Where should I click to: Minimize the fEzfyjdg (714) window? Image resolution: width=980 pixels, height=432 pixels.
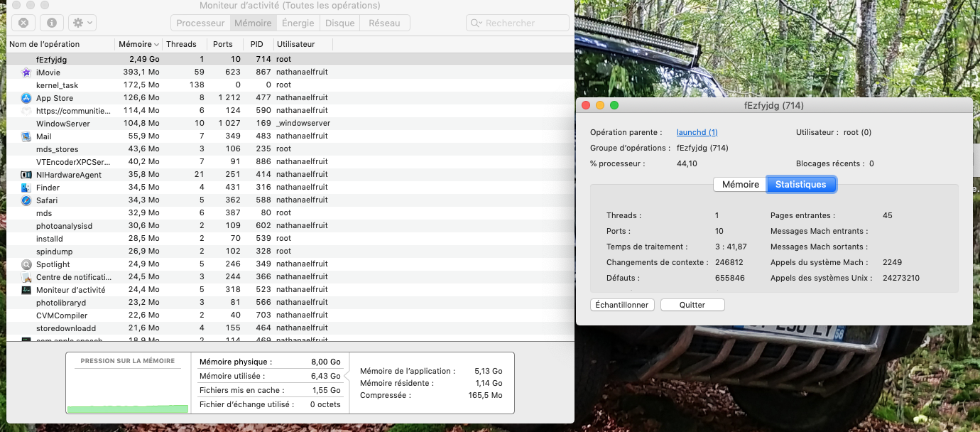point(600,105)
